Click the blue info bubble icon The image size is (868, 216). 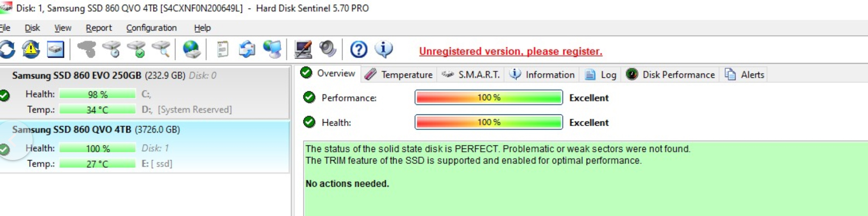(x=383, y=49)
